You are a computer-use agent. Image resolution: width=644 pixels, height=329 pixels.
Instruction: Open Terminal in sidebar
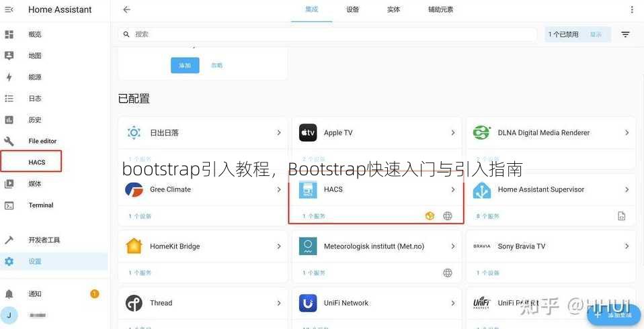(x=41, y=205)
